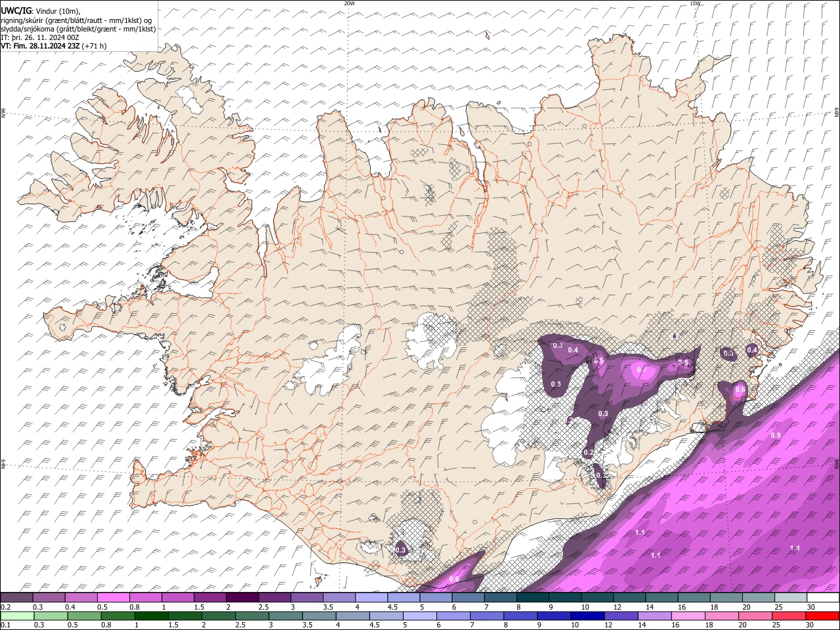Image resolution: width=840 pixels, height=630 pixels.
Task: Pick the rain legend swatch for 3–3.5 mm
Action: (285, 616)
